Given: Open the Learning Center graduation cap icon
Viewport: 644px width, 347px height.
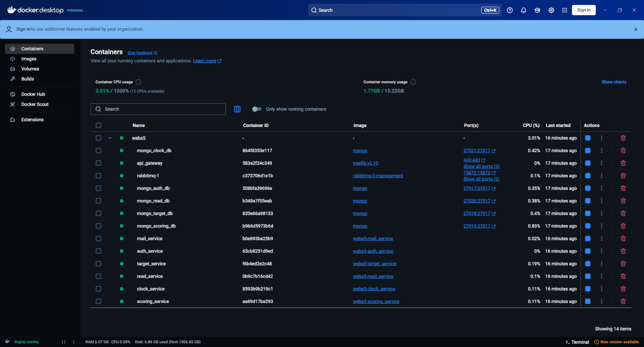Looking at the screenshot, I should pyautogui.click(x=537, y=10).
